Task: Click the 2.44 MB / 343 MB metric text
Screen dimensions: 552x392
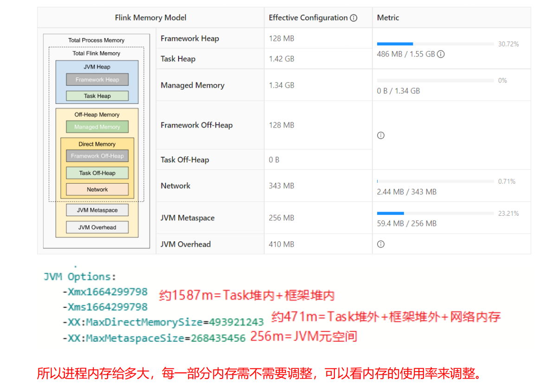Action: click(x=407, y=192)
